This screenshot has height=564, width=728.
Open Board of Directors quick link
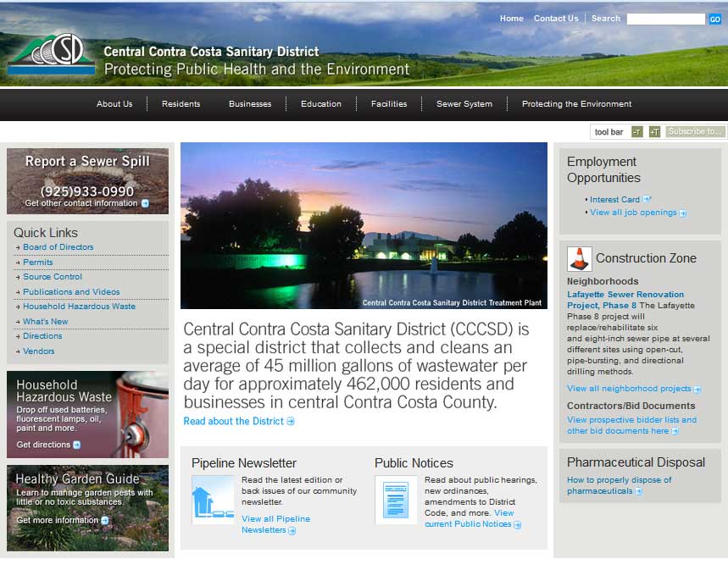tap(58, 247)
